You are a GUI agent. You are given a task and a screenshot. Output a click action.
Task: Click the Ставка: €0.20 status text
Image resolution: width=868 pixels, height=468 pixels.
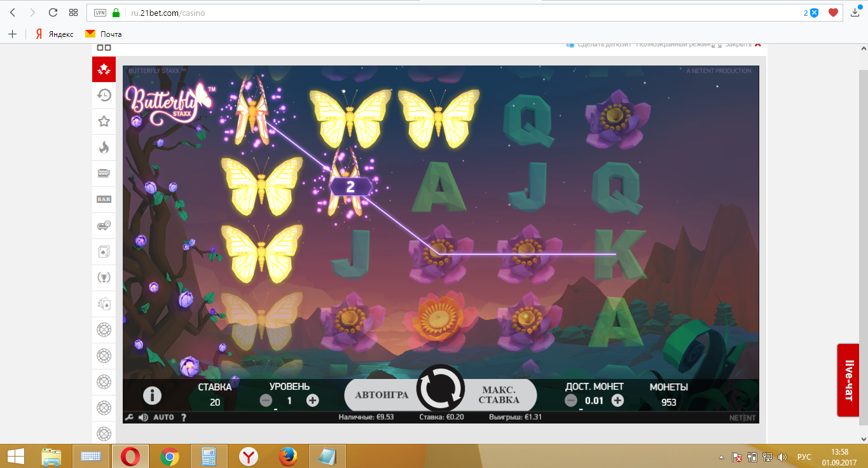coord(441,418)
